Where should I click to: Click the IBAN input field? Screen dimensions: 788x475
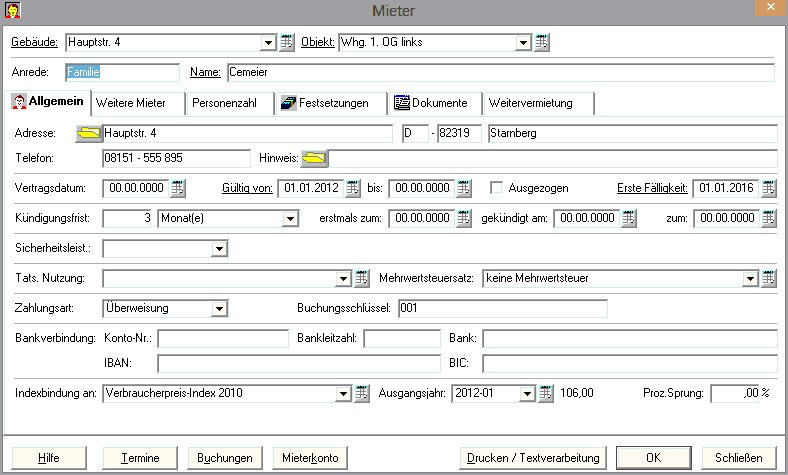[x=299, y=363]
